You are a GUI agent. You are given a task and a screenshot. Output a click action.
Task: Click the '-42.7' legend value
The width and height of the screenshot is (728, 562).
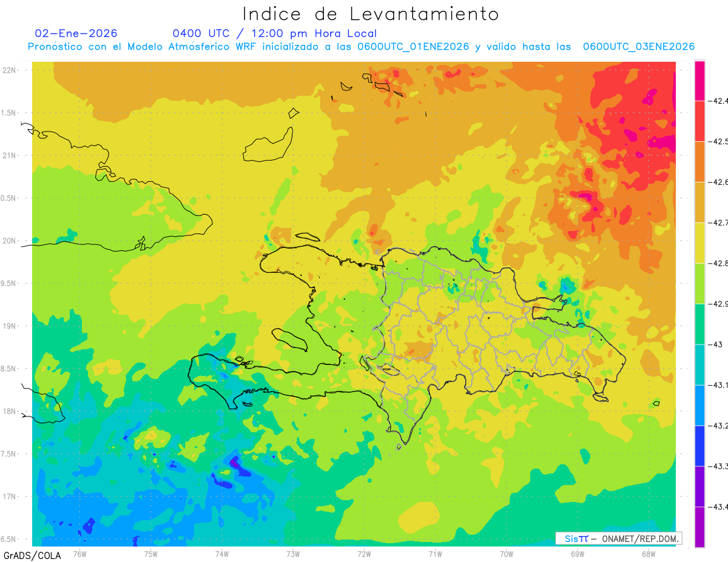point(718,222)
